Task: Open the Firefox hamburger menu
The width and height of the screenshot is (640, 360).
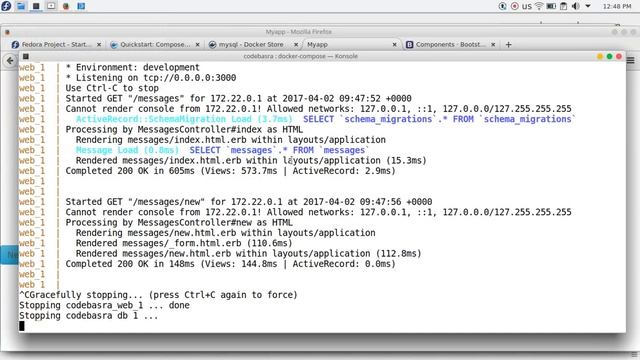Action: pyautogui.click(x=631, y=60)
